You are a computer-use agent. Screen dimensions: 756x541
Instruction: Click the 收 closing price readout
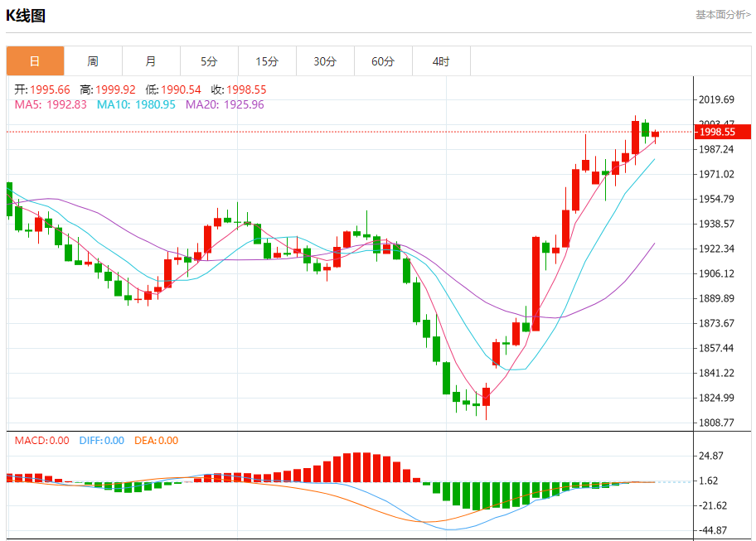242,89
